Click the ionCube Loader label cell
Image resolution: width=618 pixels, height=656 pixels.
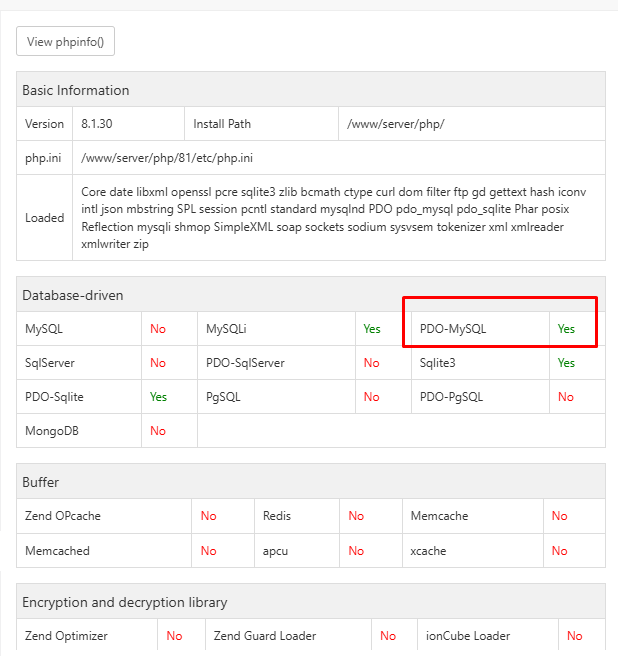[x=469, y=635]
